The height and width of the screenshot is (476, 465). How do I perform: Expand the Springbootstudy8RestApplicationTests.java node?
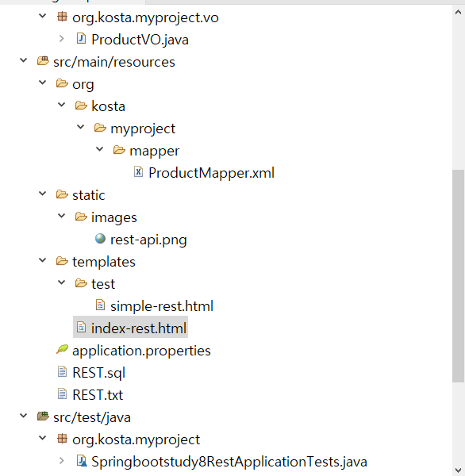click(62, 460)
